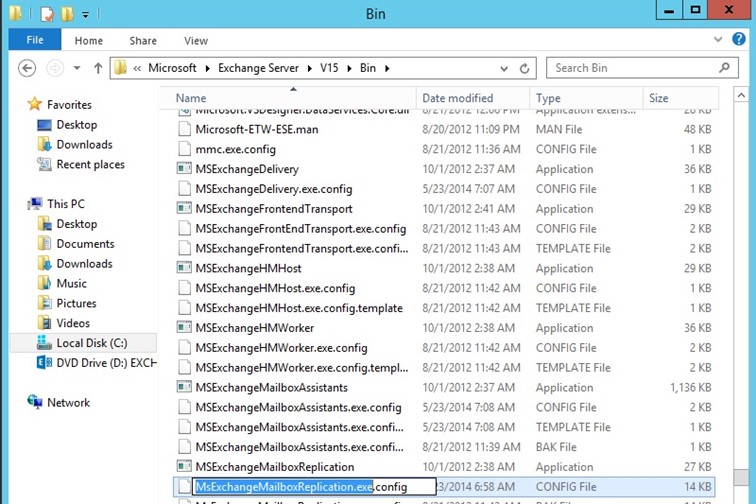Viewport: 756px width, 504px height.
Task: Click the MSExchangeHMWorker application icon
Action: [184, 327]
